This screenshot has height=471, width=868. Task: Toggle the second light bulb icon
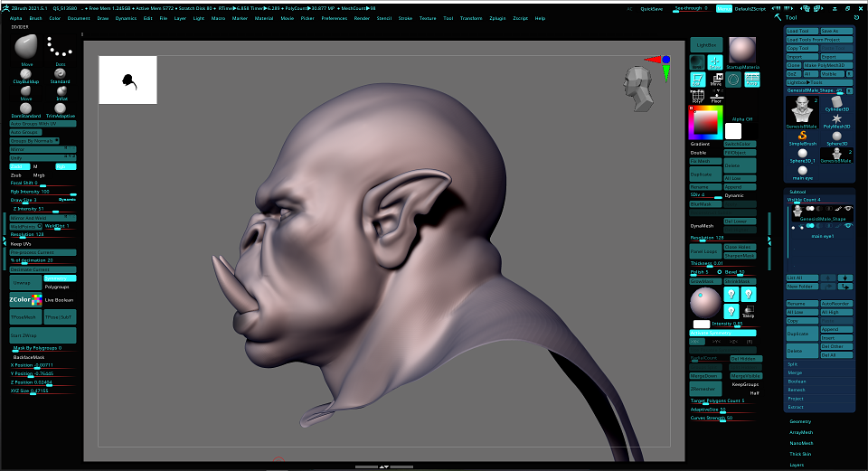tap(749, 294)
